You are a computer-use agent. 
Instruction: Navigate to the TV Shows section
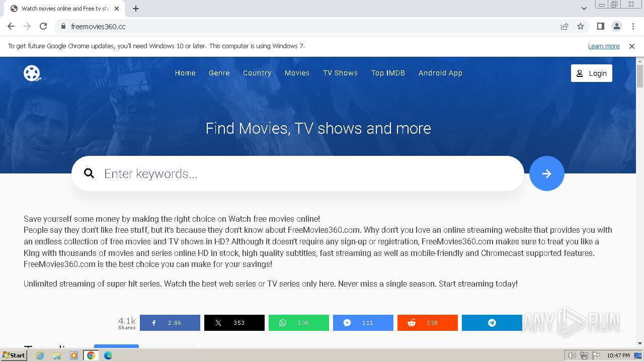340,73
